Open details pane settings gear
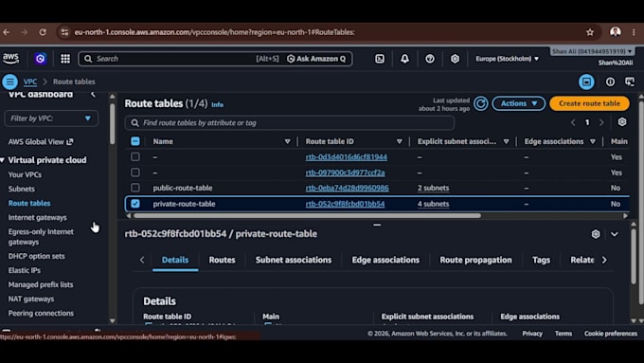 (596, 234)
